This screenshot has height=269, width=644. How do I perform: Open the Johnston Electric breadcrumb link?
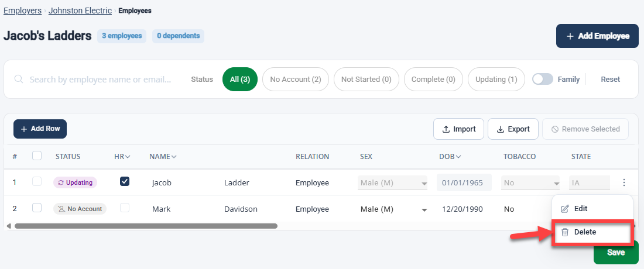[x=80, y=11]
